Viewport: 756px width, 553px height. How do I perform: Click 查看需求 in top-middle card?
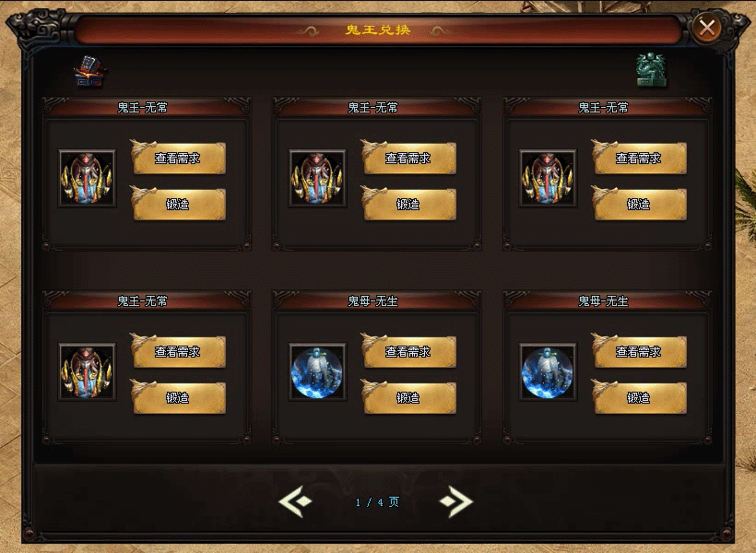pyautogui.click(x=408, y=158)
